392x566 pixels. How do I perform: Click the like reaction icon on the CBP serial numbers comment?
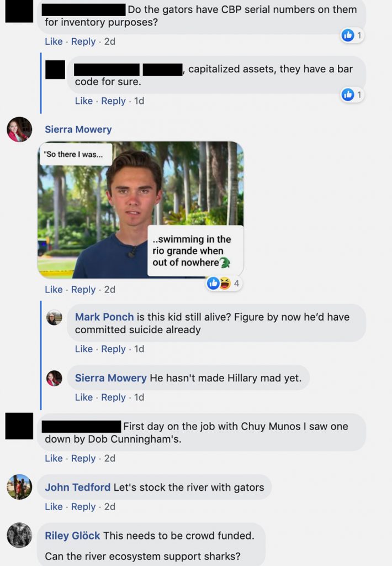click(x=348, y=35)
